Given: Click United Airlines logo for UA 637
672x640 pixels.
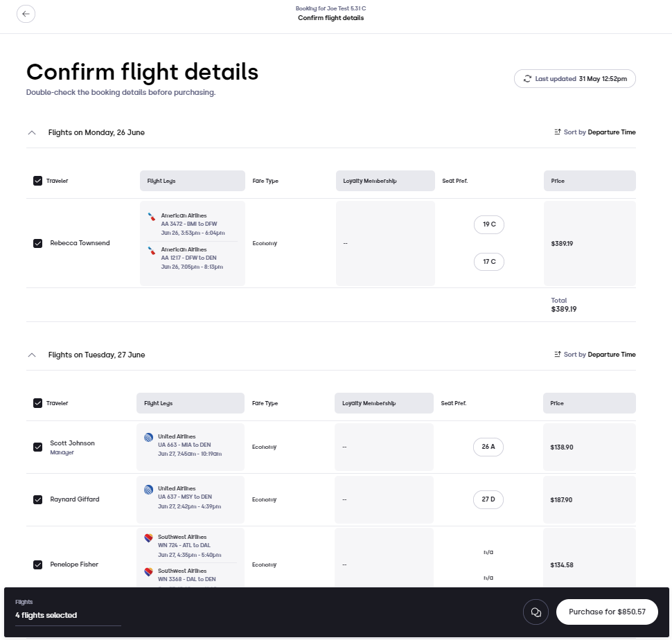Looking at the screenshot, I should (148, 490).
